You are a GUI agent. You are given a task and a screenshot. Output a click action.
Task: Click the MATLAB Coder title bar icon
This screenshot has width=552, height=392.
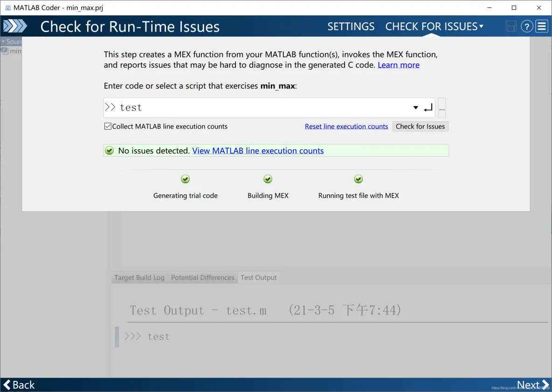point(8,7)
